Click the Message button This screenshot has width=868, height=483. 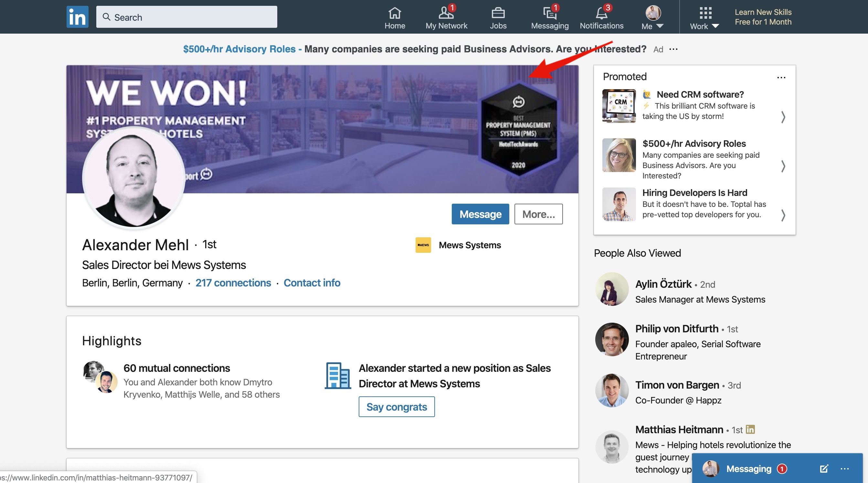point(480,214)
